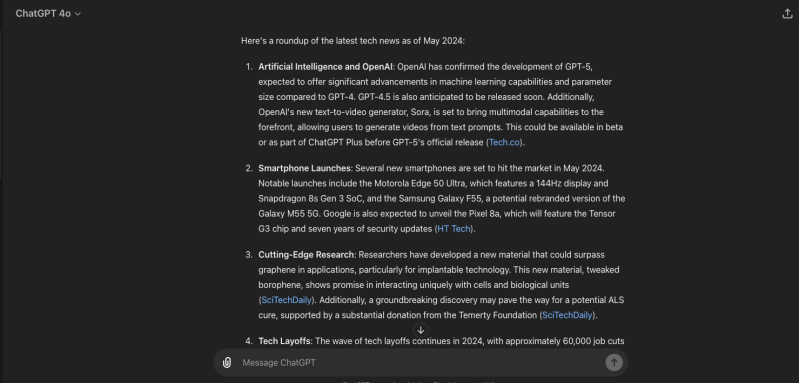The height and width of the screenshot is (383, 799).
Task: Click the send message arrow button
Action: coord(614,363)
